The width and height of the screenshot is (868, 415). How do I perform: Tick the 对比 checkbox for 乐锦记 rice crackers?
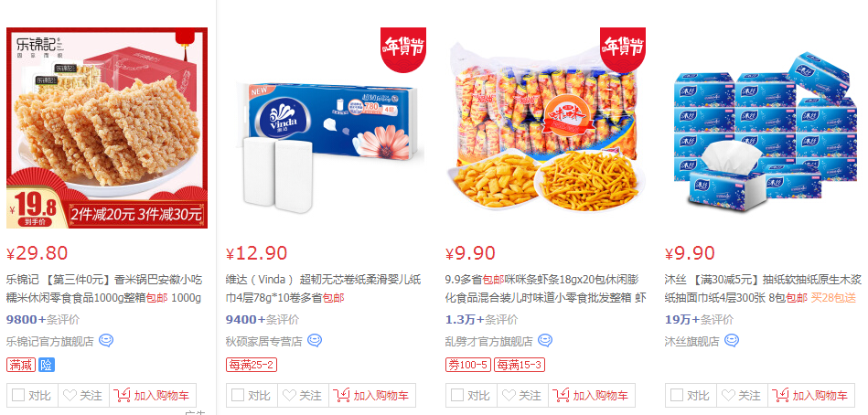18,395
